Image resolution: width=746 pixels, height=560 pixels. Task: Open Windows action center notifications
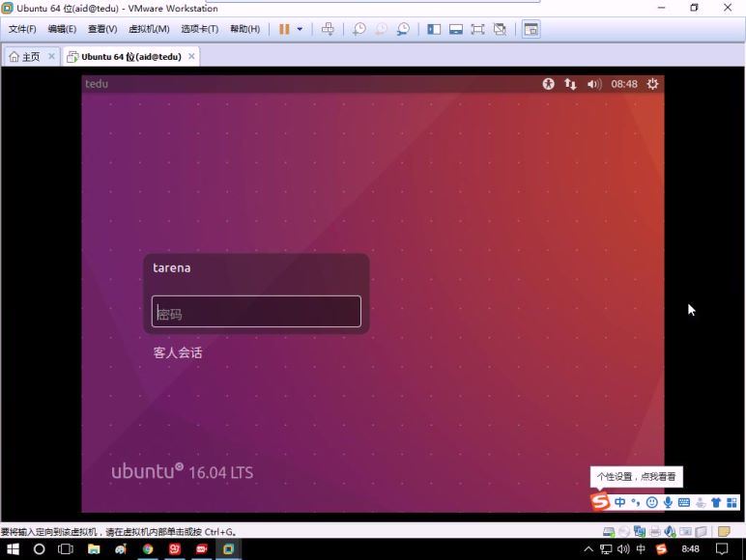click(722, 549)
